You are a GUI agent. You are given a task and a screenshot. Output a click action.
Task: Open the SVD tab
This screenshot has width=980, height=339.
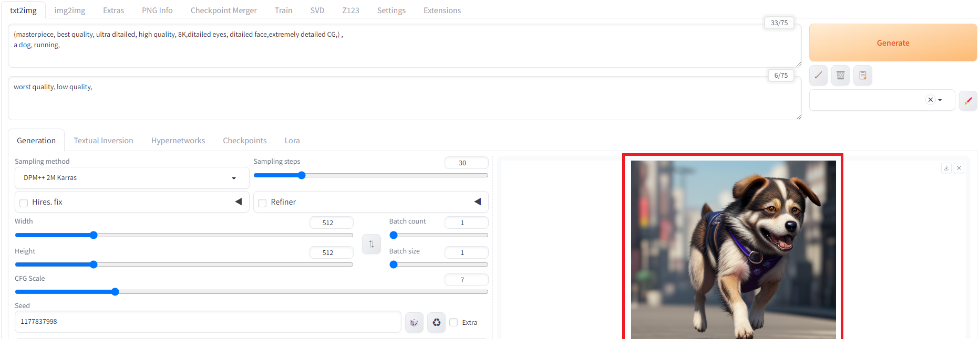pos(317,10)
